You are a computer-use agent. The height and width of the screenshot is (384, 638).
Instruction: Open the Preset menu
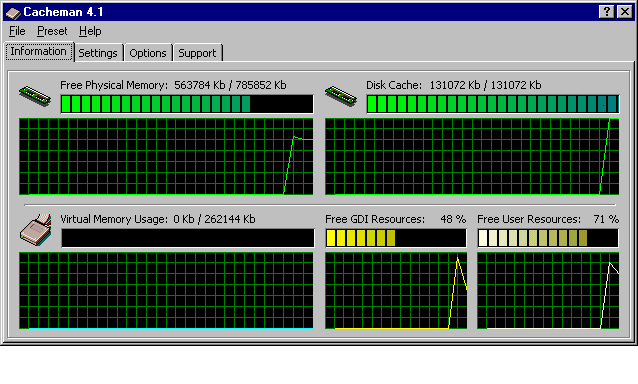52,31
